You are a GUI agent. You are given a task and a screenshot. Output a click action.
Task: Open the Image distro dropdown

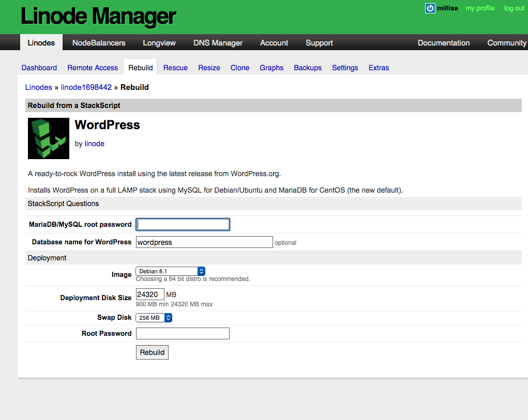coord(170,271)
